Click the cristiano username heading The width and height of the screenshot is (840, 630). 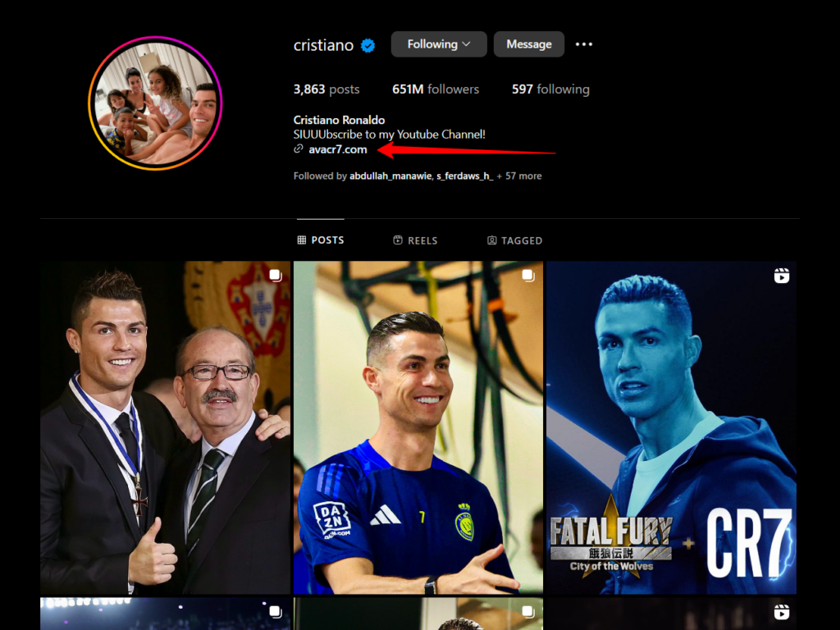[x=323, y=45]
